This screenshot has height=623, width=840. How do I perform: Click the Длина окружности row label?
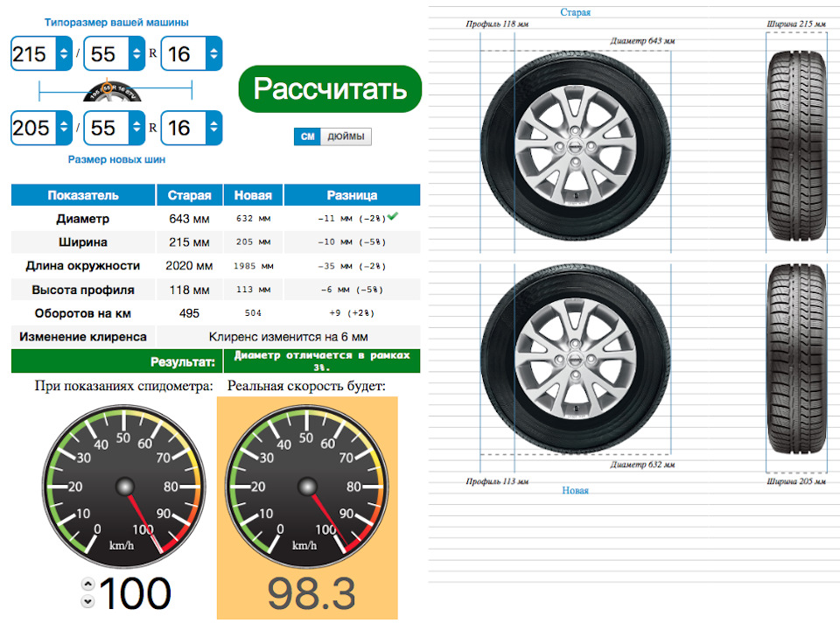tap(83, 266)
